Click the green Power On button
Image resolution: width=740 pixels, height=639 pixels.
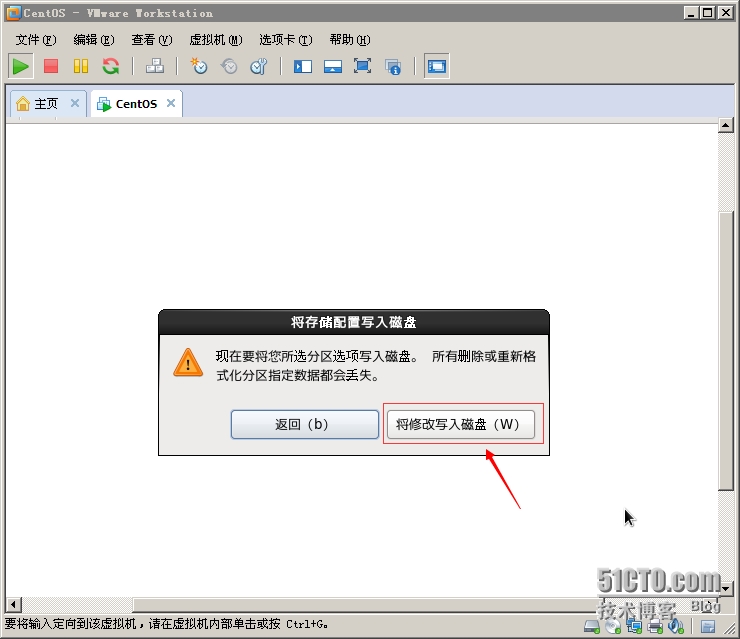tap(20, 66)
